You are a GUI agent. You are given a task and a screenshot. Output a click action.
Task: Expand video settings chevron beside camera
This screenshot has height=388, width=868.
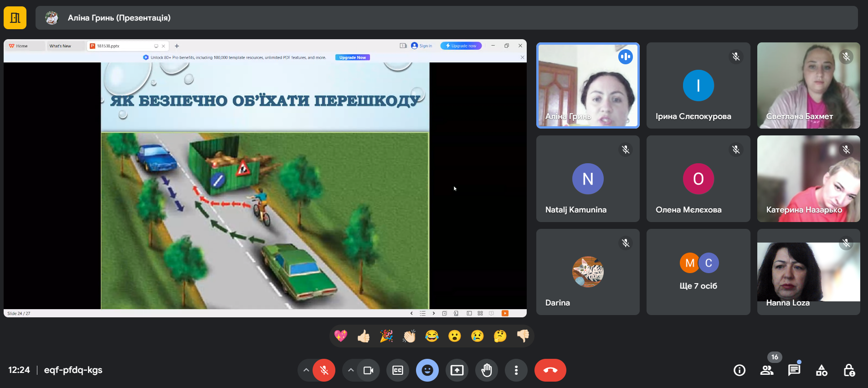click(350, 370)
